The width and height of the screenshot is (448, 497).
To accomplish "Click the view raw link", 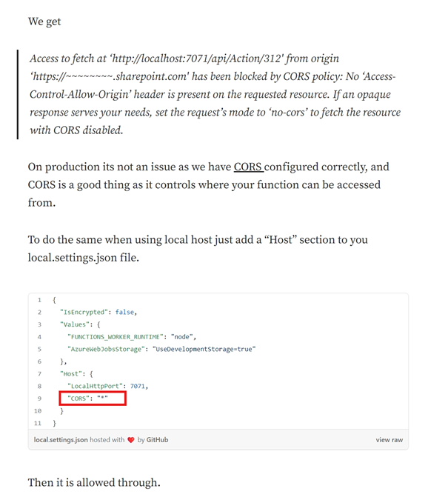I will [389, 440].
